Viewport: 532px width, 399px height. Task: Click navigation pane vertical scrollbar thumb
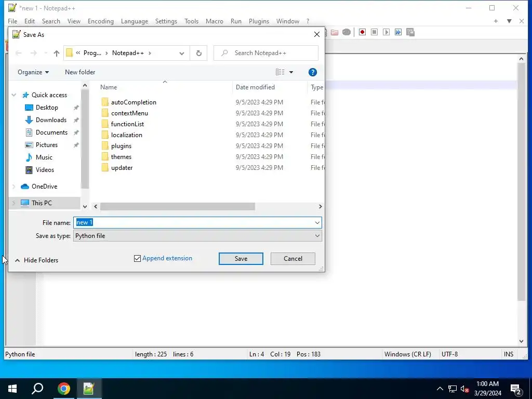85,139
